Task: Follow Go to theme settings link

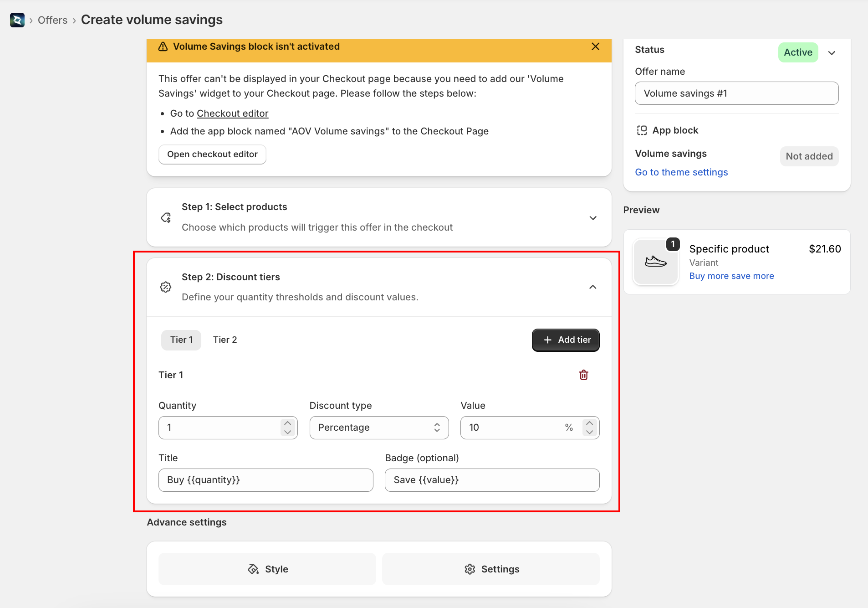Action: click(681, 172)
